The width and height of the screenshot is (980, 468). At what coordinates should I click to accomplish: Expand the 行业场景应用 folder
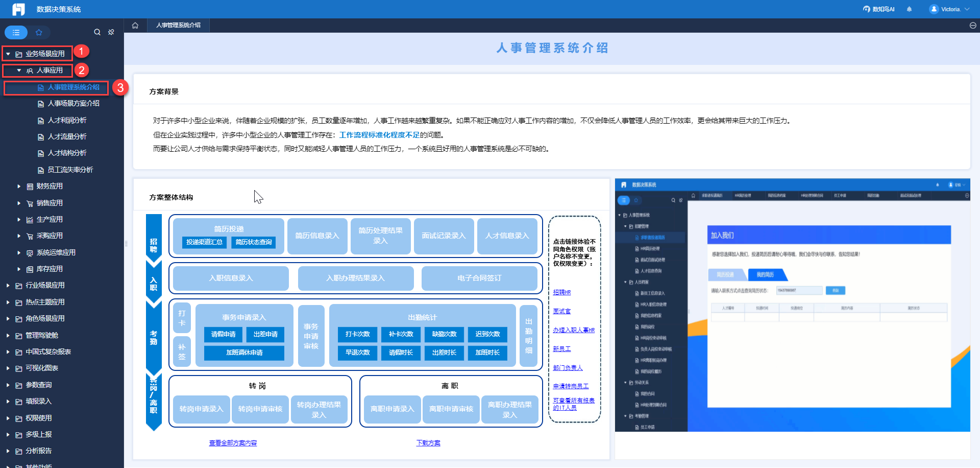coord(8,286)
